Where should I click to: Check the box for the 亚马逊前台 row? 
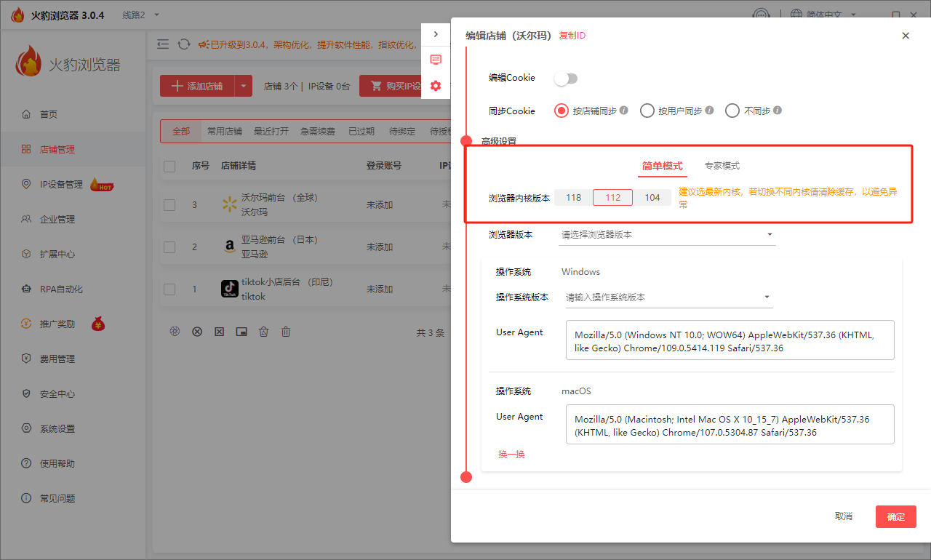coord(169,247)
